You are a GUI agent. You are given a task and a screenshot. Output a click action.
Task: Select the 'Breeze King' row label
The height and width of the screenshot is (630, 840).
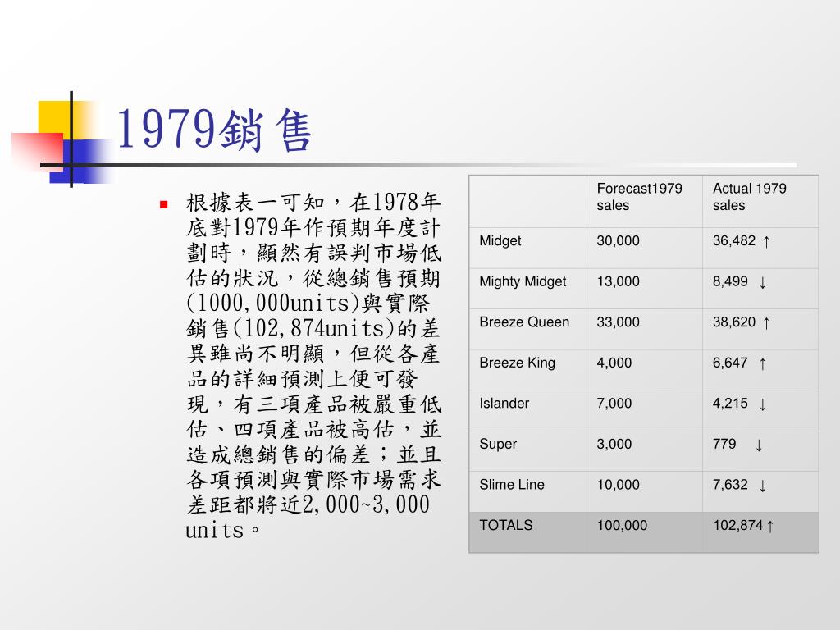pos(517,363)
